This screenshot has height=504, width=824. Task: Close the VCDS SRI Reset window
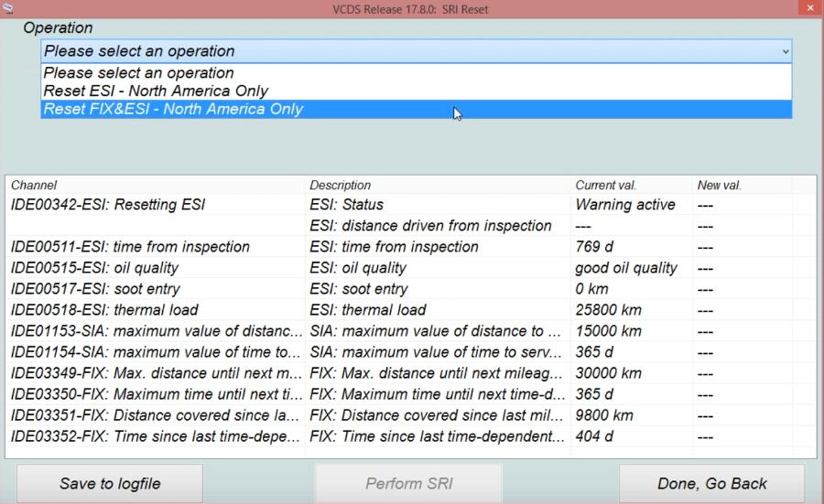click(x=810, y=9)
